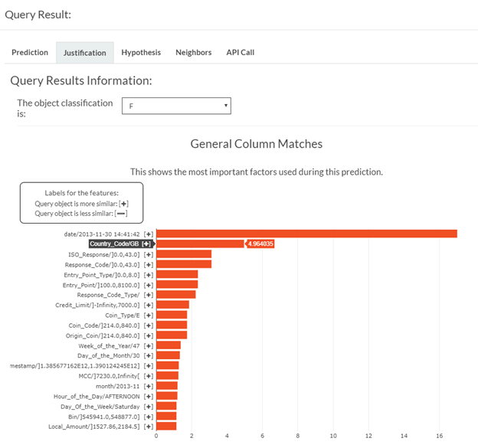Click the plus icon beside Week_of_the_Year/47
The height and width of the screenshot is (448, 478).
point(149,345)
